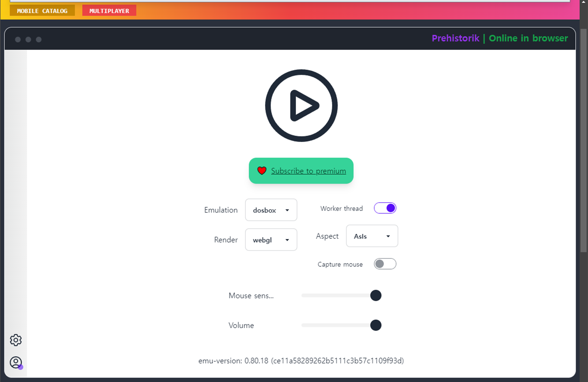Click the scrollbar up arrow
The width and height of the screenshot is (588, 382).
[584, 2]
